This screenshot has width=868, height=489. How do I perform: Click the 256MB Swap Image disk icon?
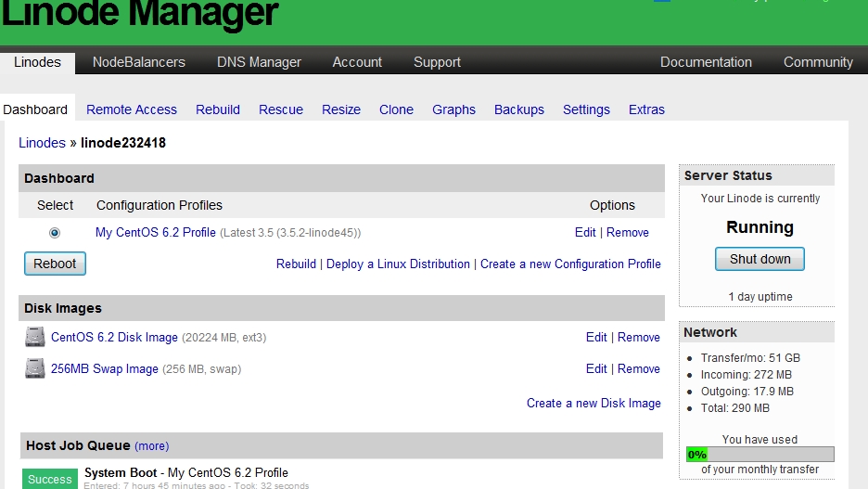[x=35, y=368]
